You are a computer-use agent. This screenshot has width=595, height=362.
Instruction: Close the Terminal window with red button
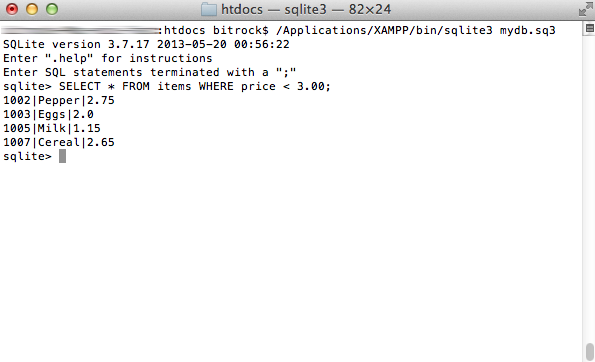[x=12, y=9]
